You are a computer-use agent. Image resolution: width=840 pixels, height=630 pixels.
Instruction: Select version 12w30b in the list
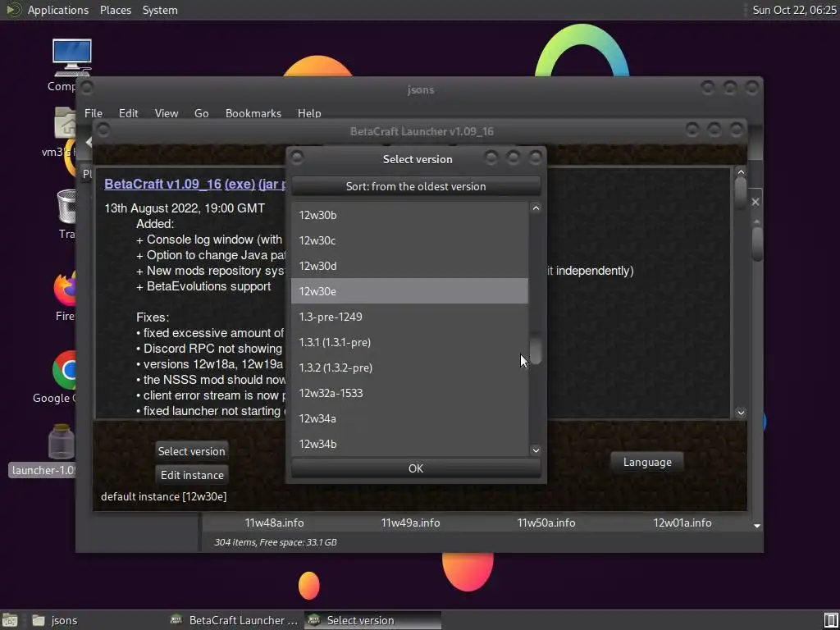[409, 215]
